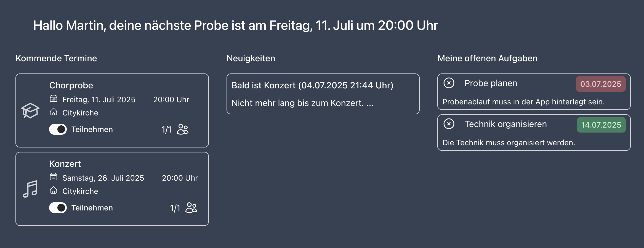644x248 pixels.
Task: Click the Meine offenen Aufgaben heading
Action: click(x=487, y=58)
